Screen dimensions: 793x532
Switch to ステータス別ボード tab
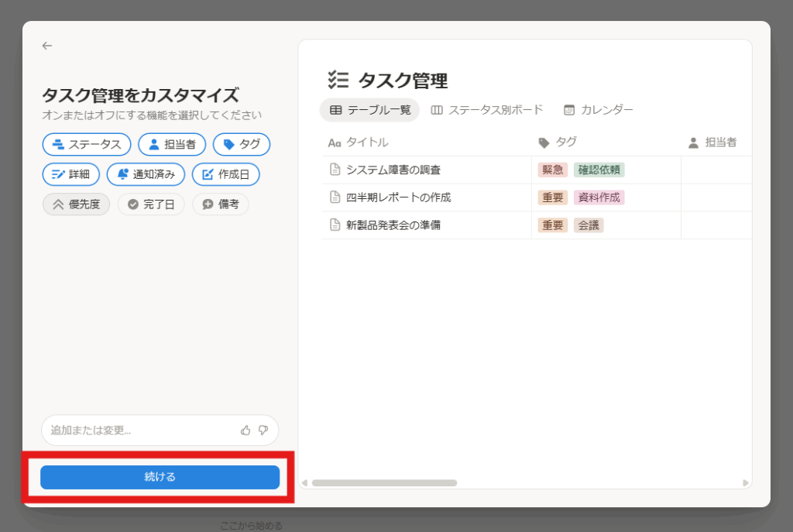[x=487, y=110]
